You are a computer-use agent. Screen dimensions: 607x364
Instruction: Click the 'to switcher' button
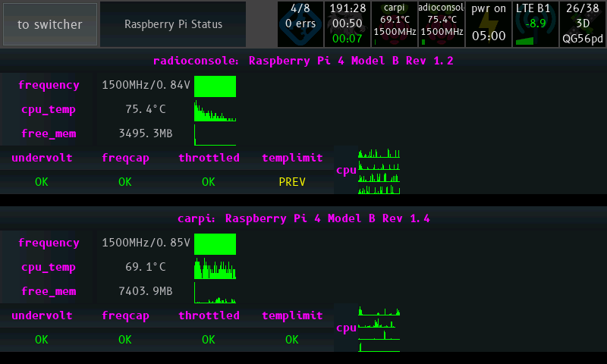click(50, 24)
